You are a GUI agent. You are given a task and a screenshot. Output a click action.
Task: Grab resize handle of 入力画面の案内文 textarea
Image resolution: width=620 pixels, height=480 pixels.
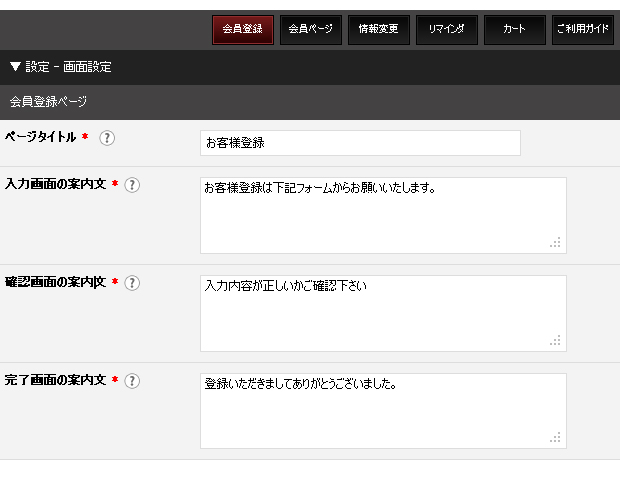[555, 242]
